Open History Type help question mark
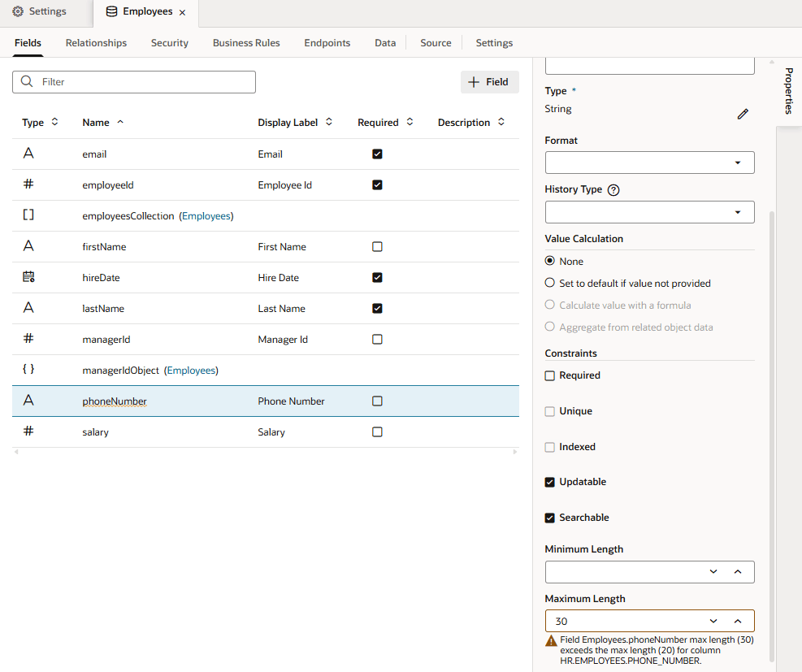The height and width of the screenshot is (672, 802). click(x=613, y=190)
